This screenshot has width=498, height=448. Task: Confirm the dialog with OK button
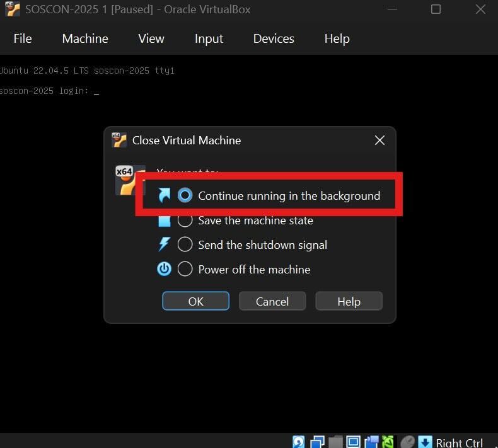[x=196, y=301]
